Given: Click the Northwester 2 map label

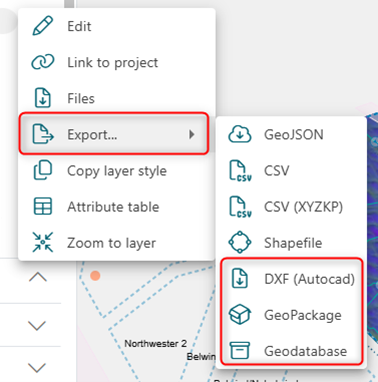Looking at the screenshot, I should (155, 343).
